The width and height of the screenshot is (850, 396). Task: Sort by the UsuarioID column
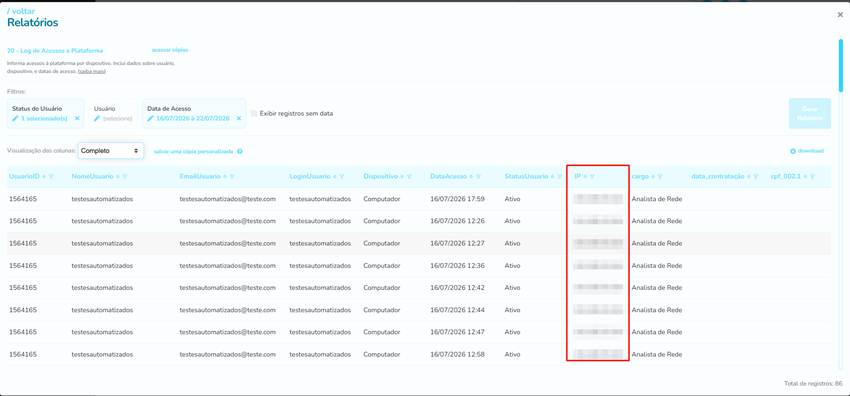(44, 177)
